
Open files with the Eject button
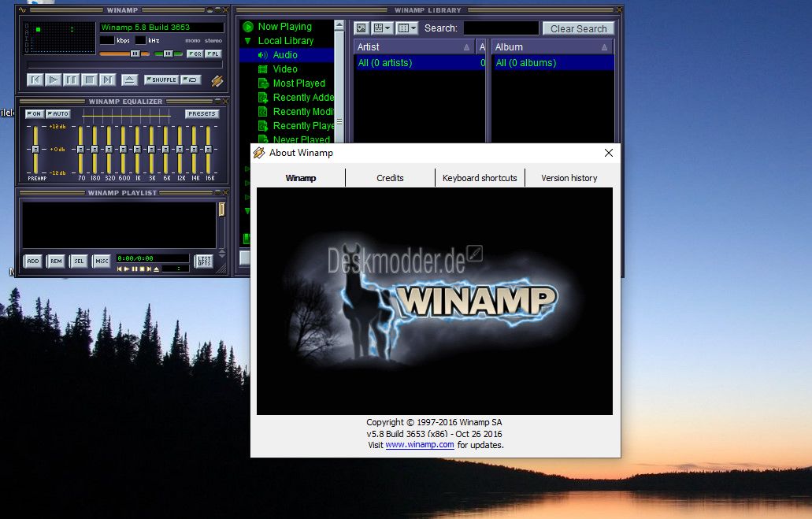click(x=129, y=80)
